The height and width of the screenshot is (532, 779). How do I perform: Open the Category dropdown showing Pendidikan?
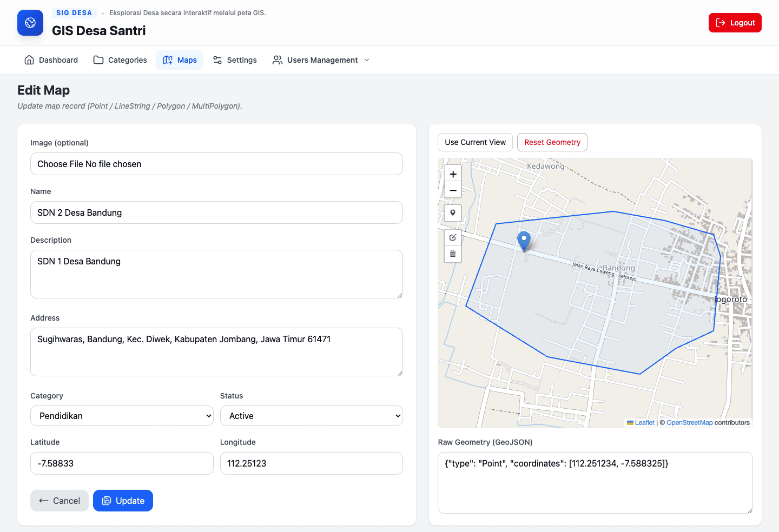pos(122,416)
